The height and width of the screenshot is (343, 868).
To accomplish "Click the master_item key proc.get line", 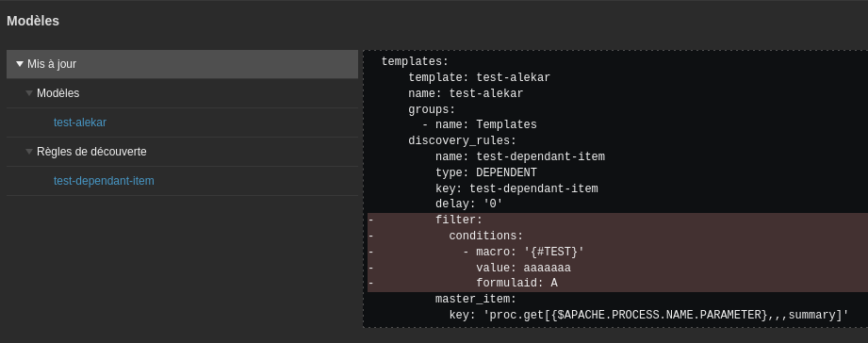I will 648,316.
